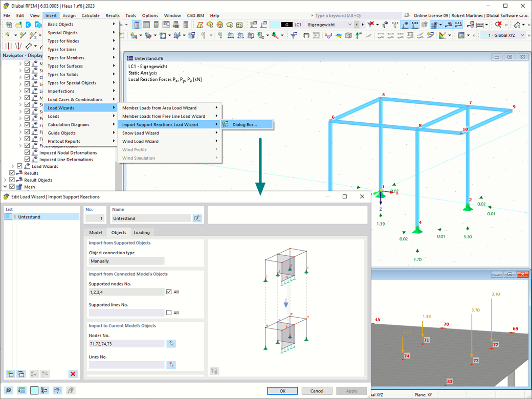Screen dimensions: 532x399
Task: Toggle the navigator panel icon in toolbar
Action: (x=137, y=25)
